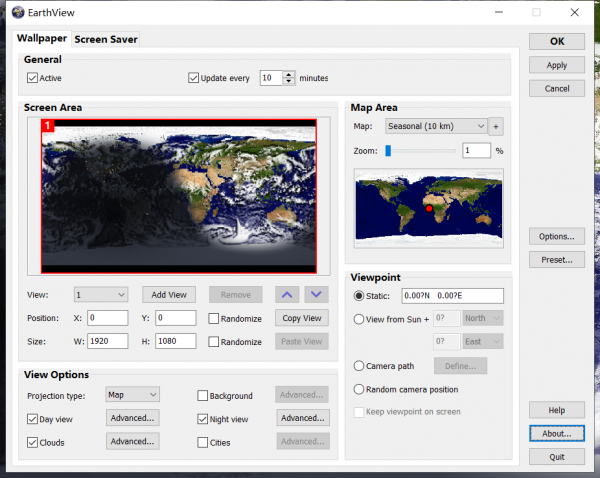Select Camera path radio button
Image resolution: width=600 pixels, height=478 pixels.
(x=359, y=366)
